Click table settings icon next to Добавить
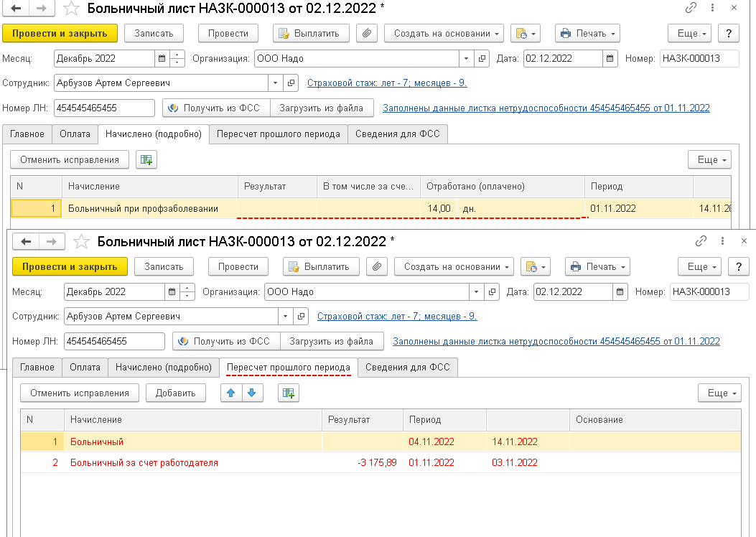The height and width of the screenshot is (537, 756). click(289, 393)
